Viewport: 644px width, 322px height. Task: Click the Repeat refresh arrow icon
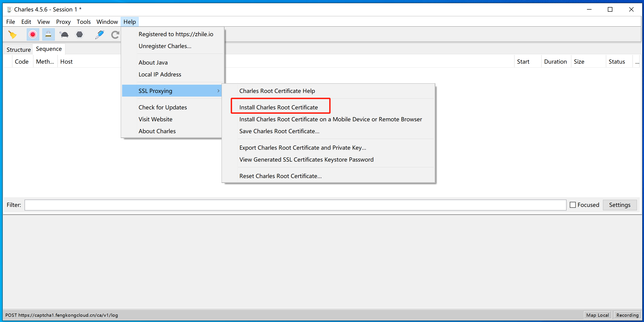(x=115, y=35)
